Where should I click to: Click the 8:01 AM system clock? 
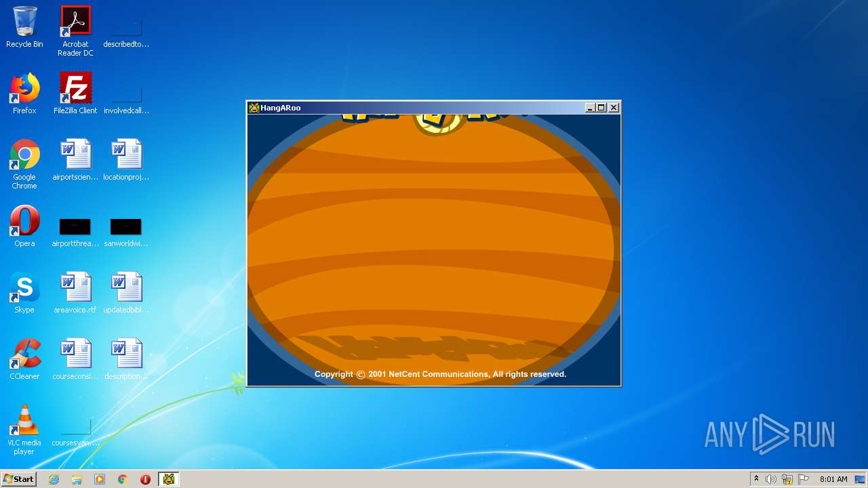[x=833, y=479]
